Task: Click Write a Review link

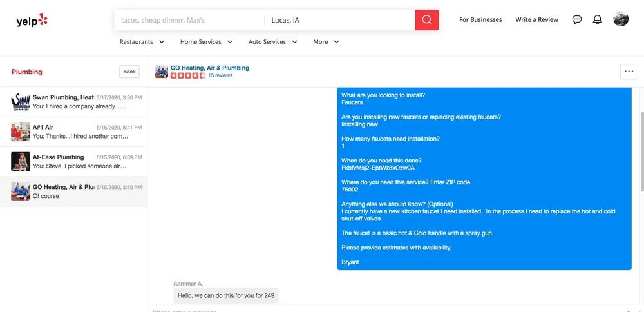Action: click(x=536, y=20)
